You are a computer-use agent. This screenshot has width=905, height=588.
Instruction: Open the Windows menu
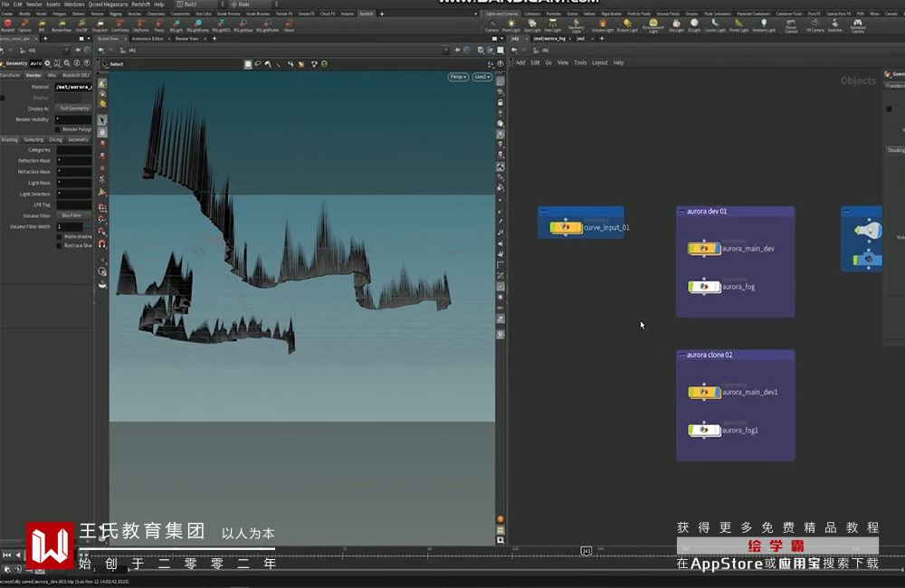74,4
